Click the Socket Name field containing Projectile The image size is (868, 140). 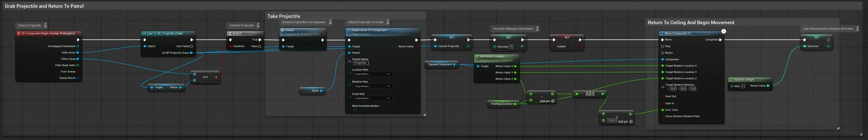click(361, 63)
